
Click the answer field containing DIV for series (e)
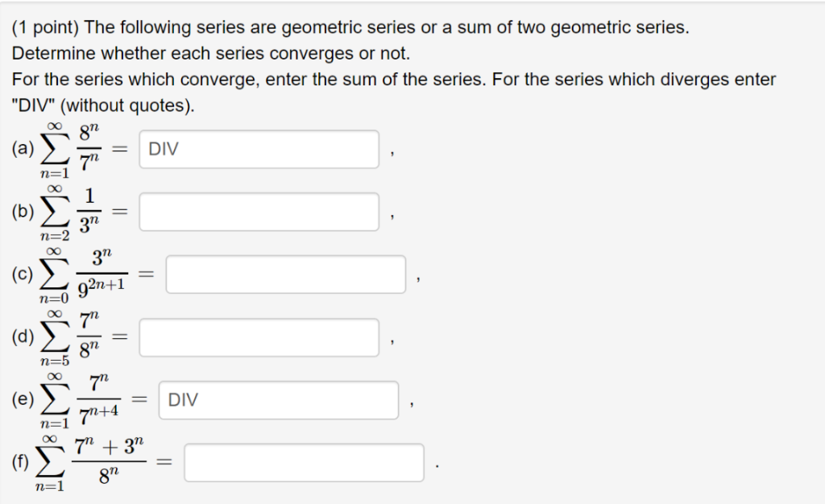coord(278,399)
